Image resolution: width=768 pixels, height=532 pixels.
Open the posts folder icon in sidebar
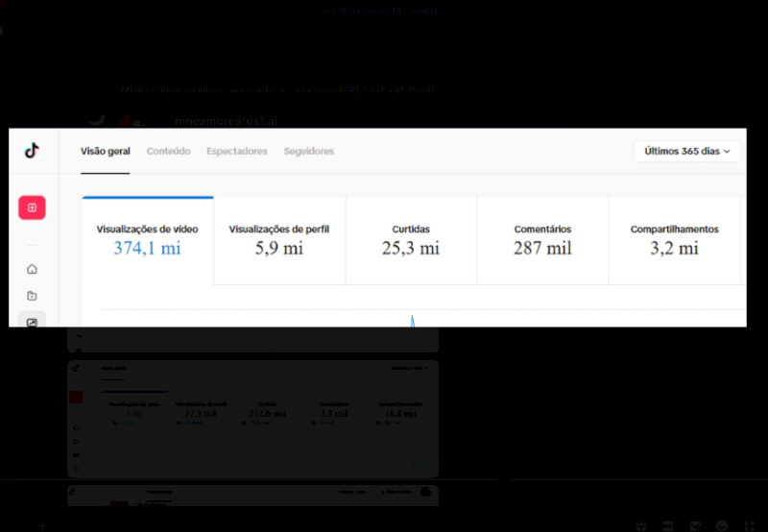32,296
